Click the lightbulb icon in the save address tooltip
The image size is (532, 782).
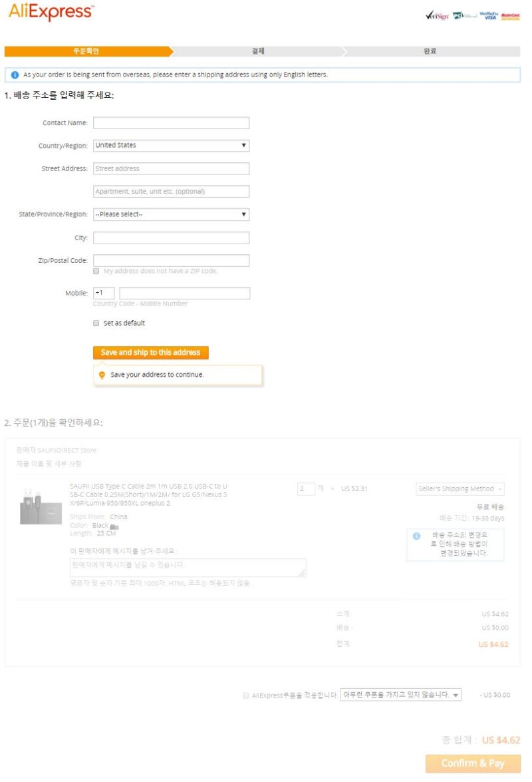[x=102, y=374]
